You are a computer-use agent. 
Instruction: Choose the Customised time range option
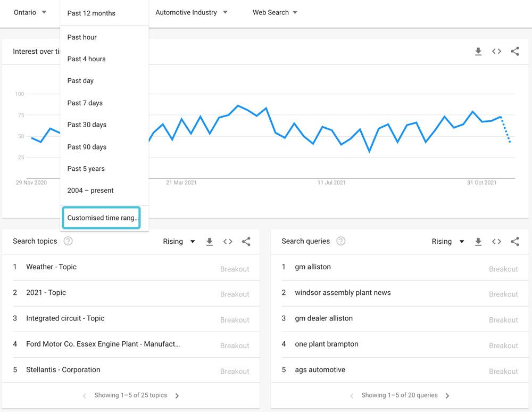101,218
